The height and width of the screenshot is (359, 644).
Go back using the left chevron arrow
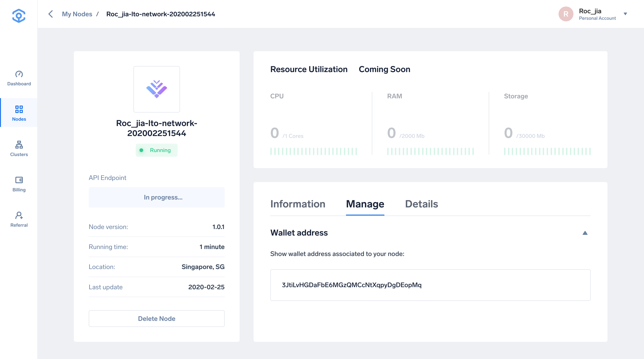point(51,14)
